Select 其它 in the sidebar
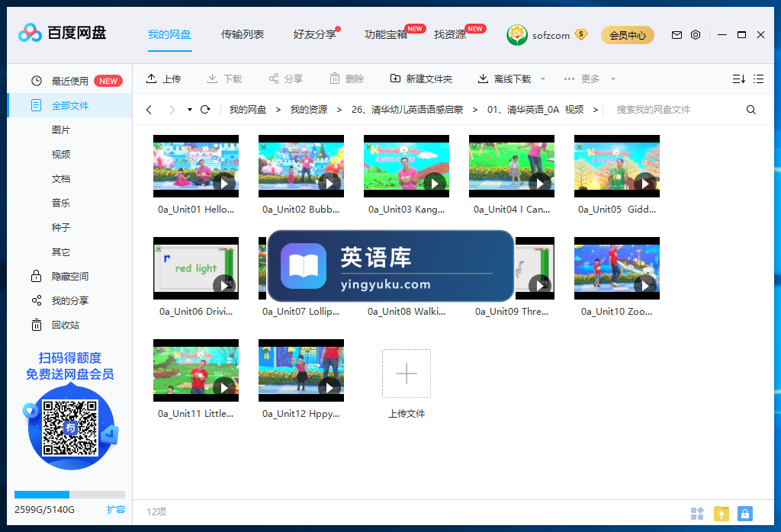 (x=61, y=252)
